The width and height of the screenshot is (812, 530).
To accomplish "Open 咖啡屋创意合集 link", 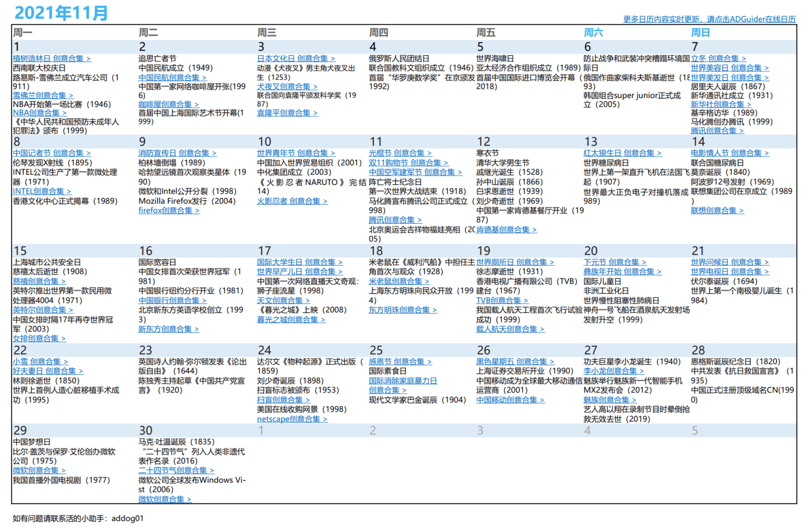I will [169, 105].
